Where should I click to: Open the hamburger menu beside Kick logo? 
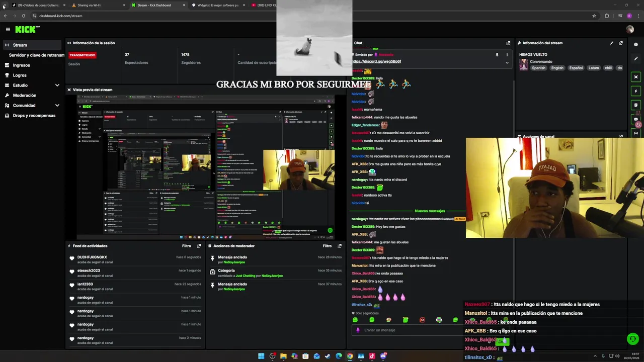click(8, 30)
